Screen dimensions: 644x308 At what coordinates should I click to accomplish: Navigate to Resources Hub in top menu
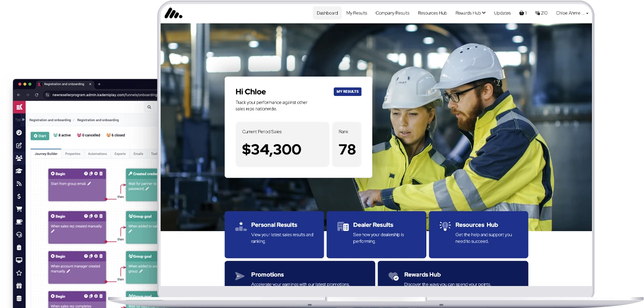point(432,13)
